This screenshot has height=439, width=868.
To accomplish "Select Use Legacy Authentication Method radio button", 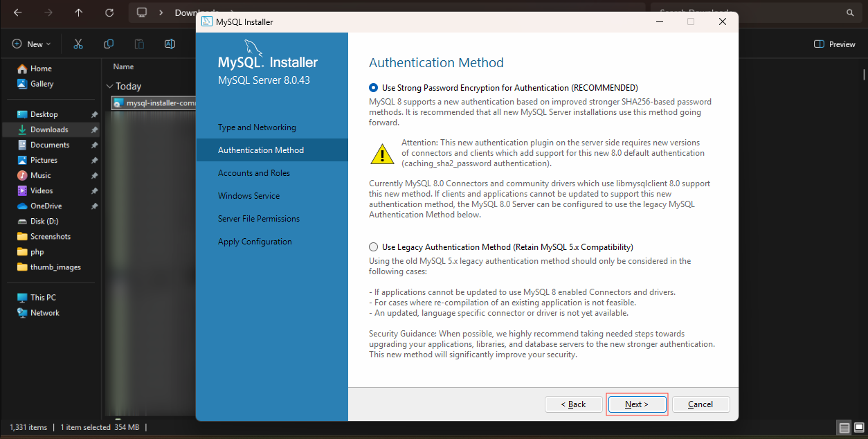I will coord(374,247).
